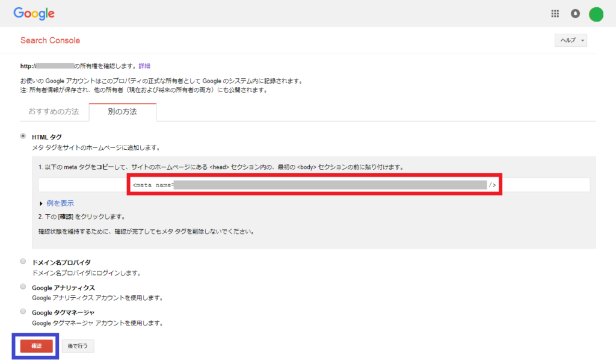Switch to the 別の方法 tab
Image resolution: width=616 pixels, height=364 pixels.
(x=123, y=112)
